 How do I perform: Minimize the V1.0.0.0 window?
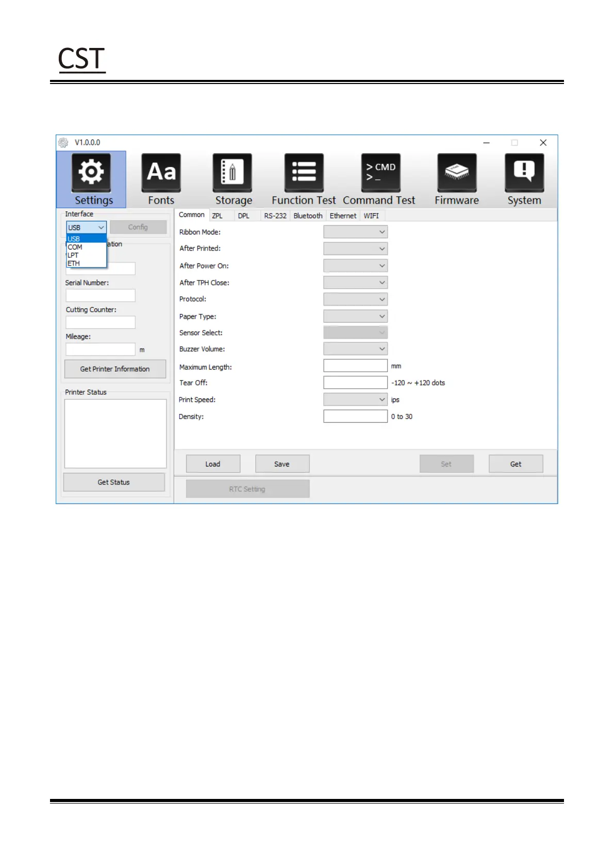[486, 143]
